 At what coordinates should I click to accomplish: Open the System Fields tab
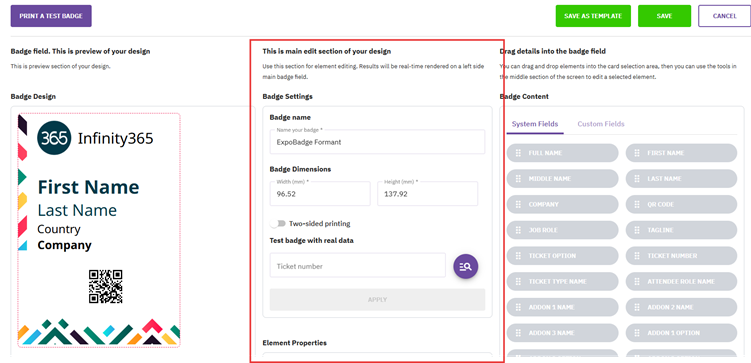(535, 124)
